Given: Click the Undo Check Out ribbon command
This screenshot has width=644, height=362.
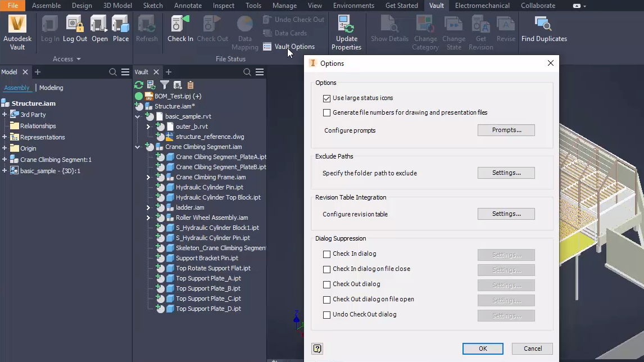Looking at the screenshot, I should pyautogui.click(x=294, y=20).
